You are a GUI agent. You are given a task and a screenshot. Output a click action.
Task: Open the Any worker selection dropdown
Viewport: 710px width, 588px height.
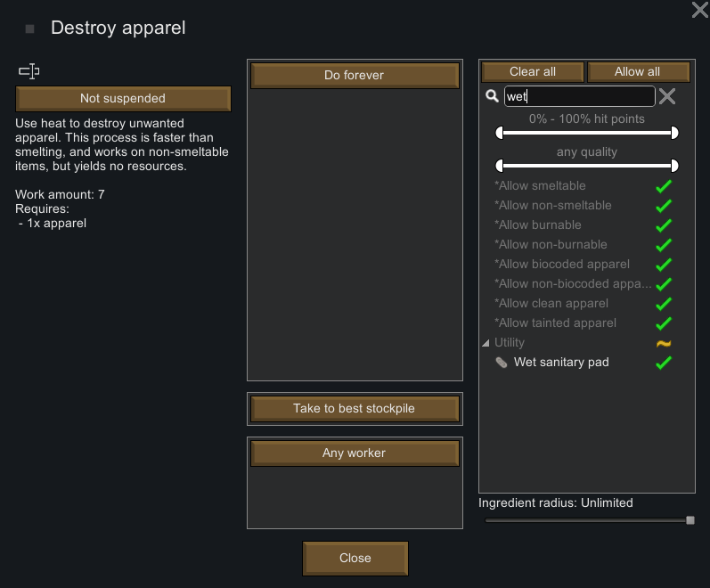(x=355, y=453)
